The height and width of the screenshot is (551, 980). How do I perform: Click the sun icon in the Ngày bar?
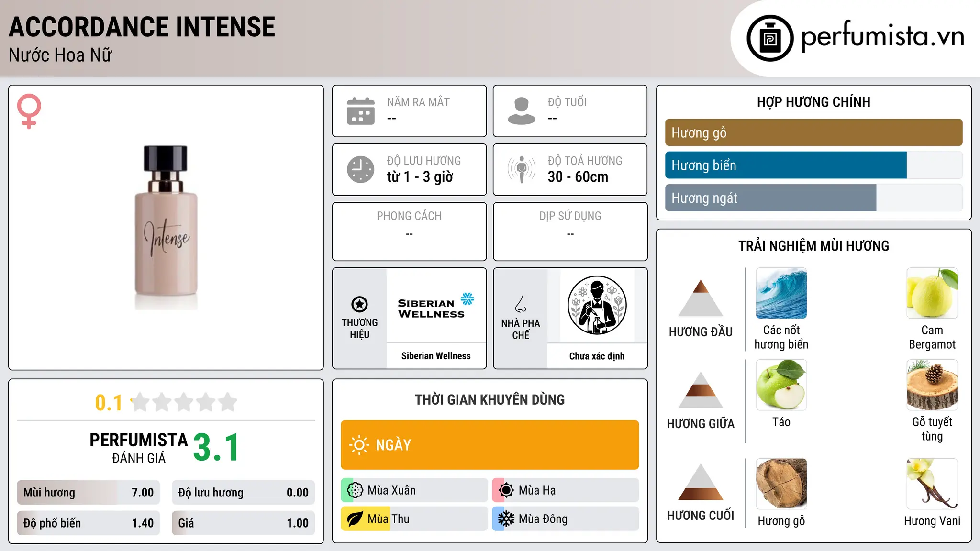359,445
